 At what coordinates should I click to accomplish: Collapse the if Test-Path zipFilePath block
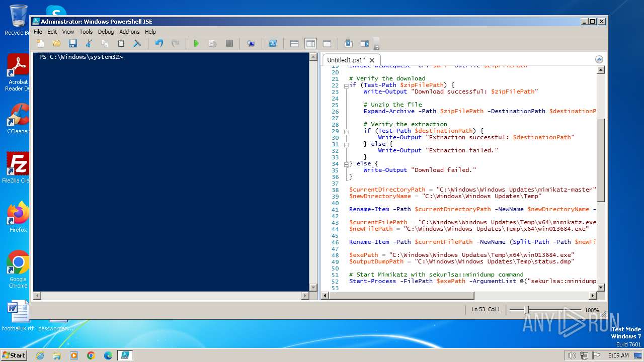tap(346, 85)
